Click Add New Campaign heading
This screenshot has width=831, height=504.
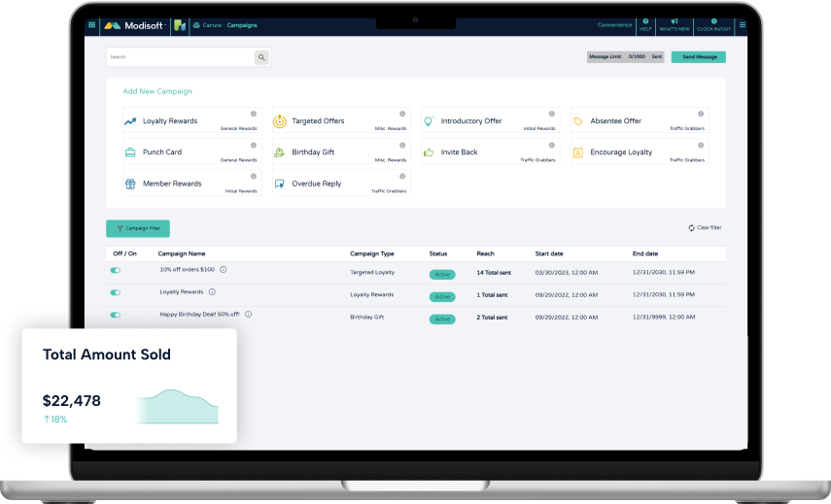(157, 91)
